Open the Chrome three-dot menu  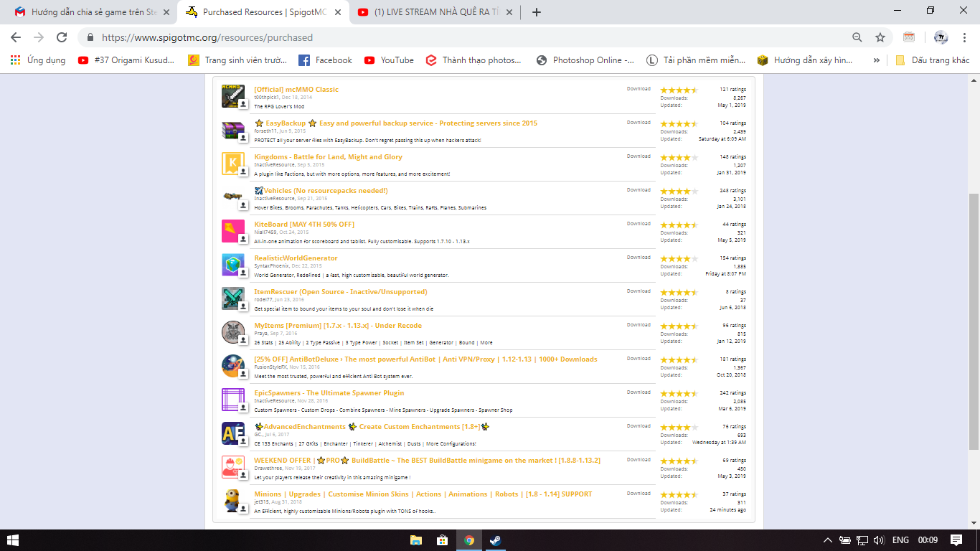pyautogui.click(x=965, y=37)
